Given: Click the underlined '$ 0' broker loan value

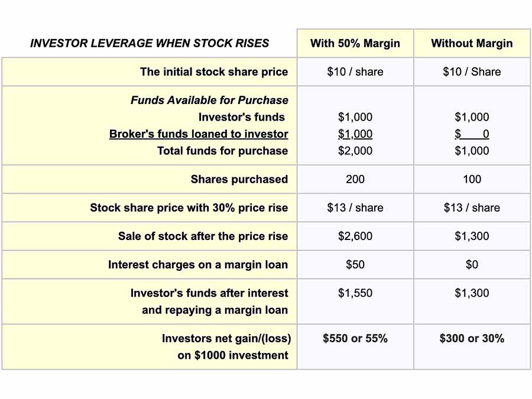Looking at the screenshot, I should pos(472,134).
